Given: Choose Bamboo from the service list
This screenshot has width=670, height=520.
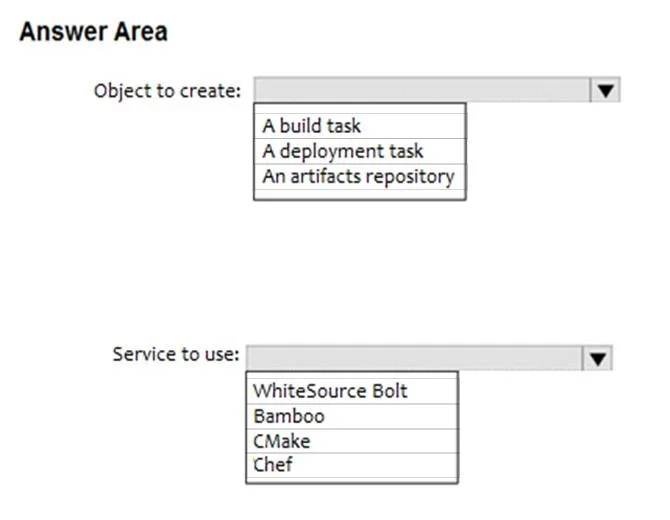Looking at the screenshot, I should [352, 417].
